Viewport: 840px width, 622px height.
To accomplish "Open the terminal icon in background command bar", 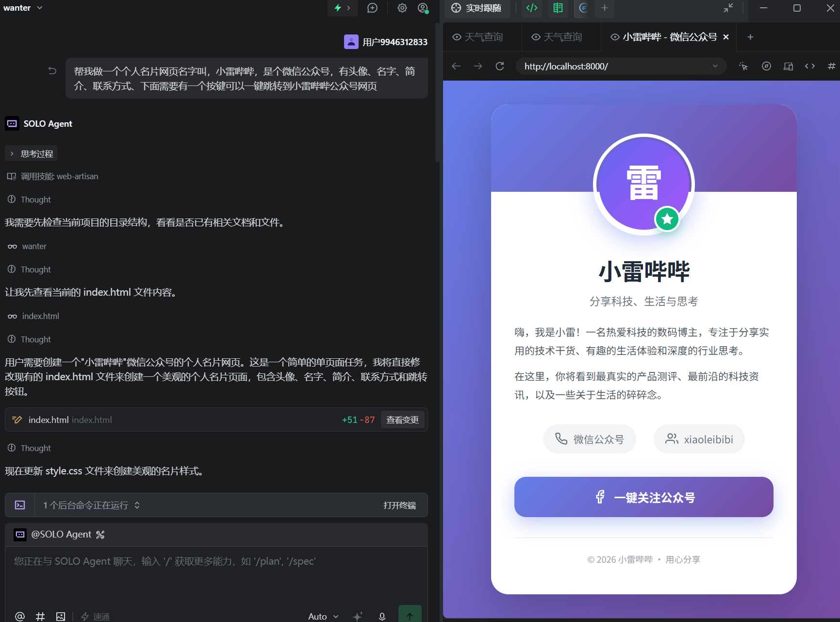I will [x=20, y=505].
